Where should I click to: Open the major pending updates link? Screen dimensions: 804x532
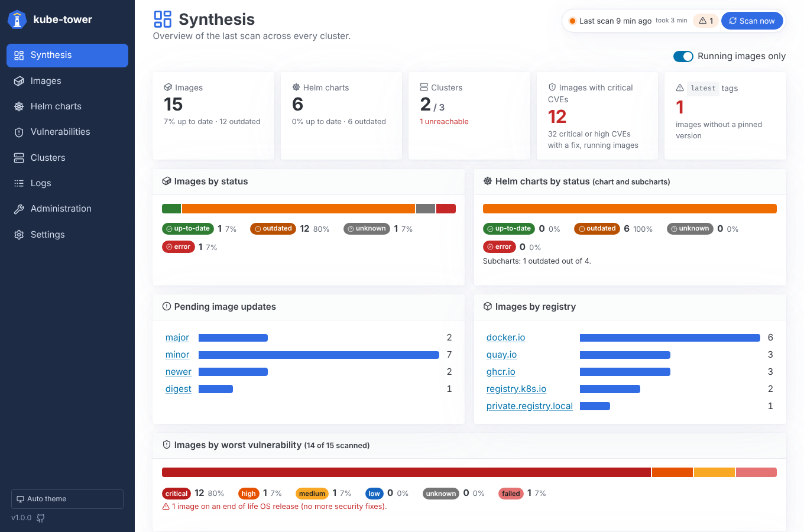tap(177, 338)
